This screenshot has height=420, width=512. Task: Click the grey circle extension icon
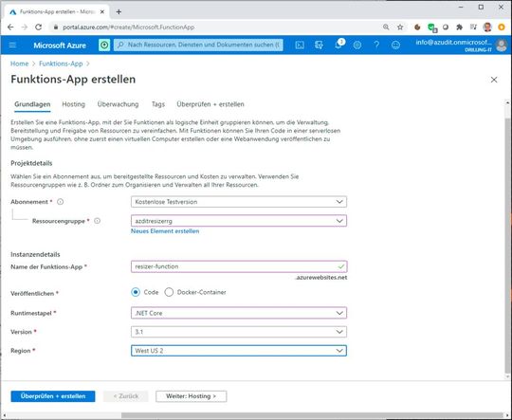[446, 27]
